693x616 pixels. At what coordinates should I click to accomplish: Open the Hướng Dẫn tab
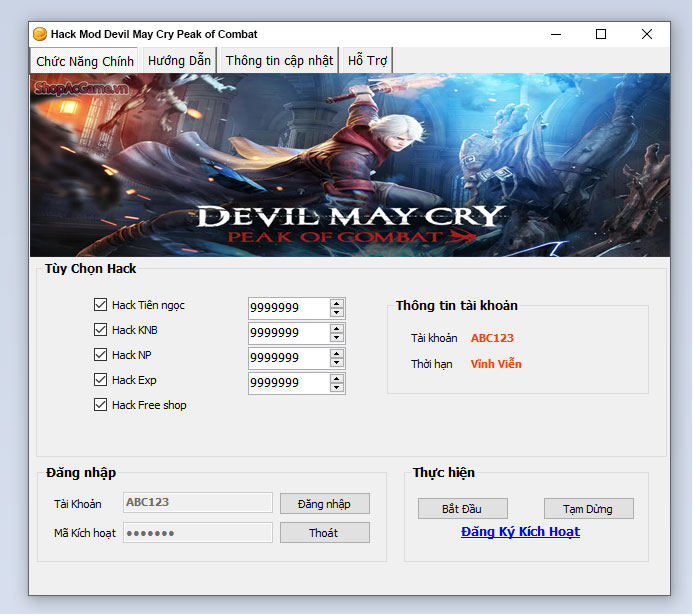[x=179, y=60]
